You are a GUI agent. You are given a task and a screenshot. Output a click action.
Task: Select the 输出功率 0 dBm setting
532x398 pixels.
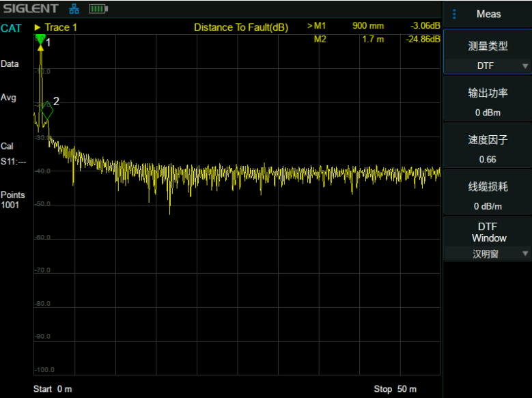coord(488,102)
